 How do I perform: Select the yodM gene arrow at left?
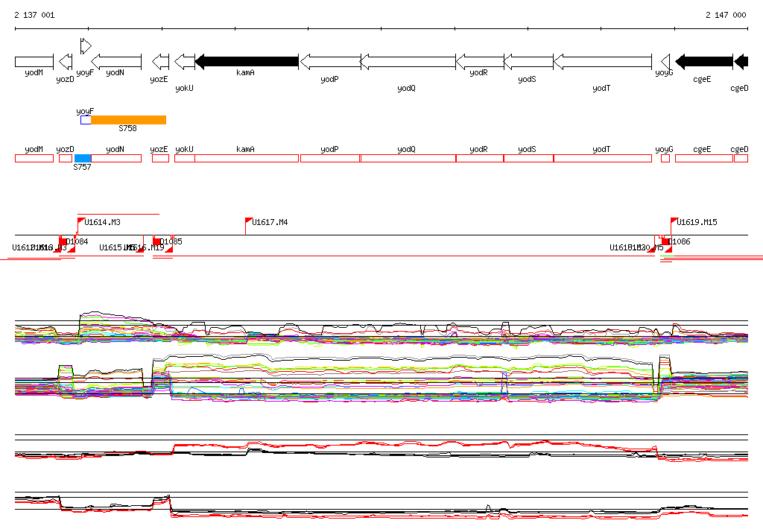point(34,61)
